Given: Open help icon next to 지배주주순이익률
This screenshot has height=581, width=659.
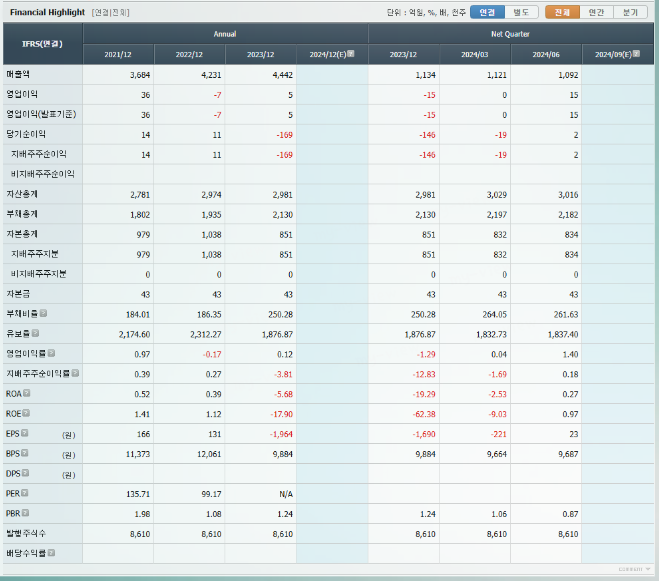Looking at the screenshot, I should (75, 373).
